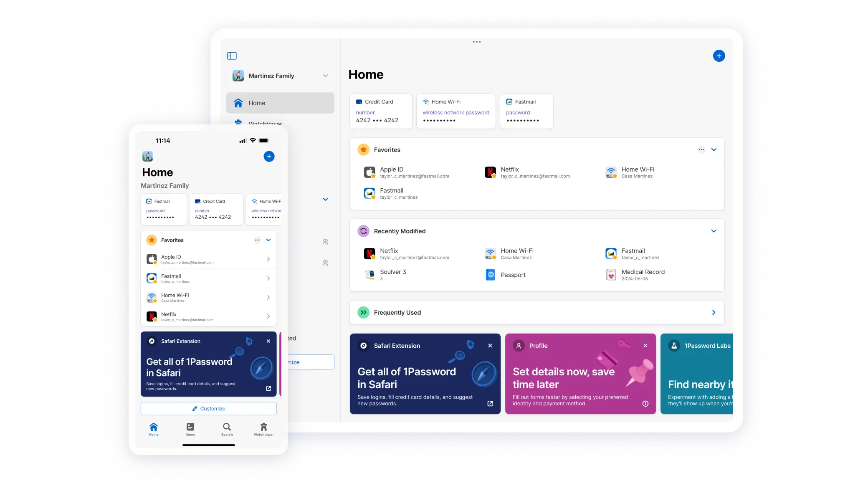Viewport: 868px width, 488px height.
Task: Toggle Favorites section overflow menu
Action: pos(701,149)
